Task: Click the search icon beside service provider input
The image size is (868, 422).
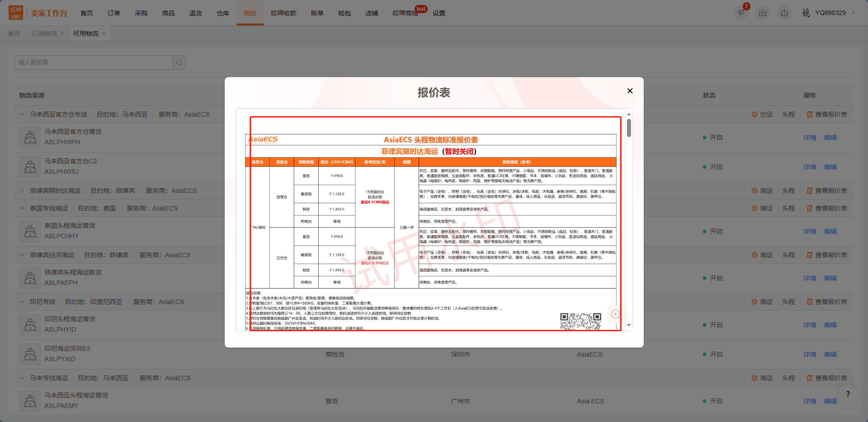Action: [179, 63]
